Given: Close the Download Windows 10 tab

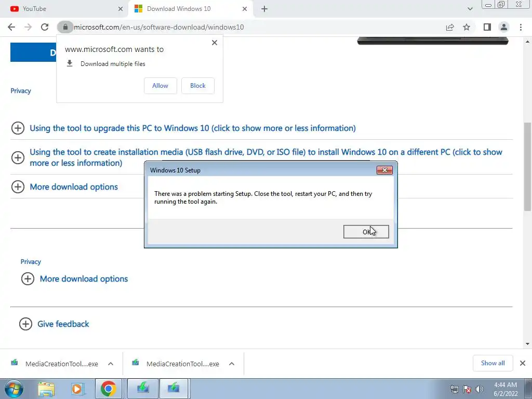Looking at the screenshot, I should [245, 9].
